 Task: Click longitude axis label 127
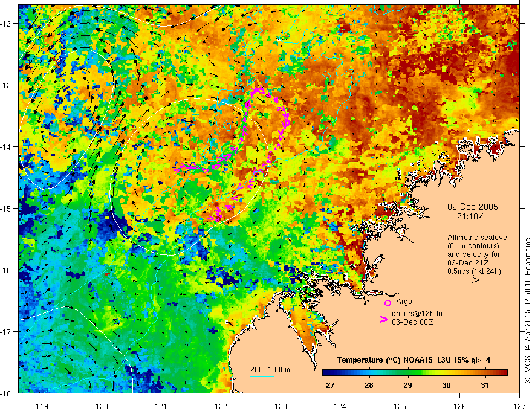pyautogui.click(x=519, y=406)
